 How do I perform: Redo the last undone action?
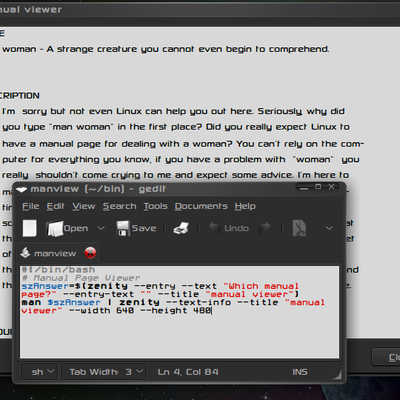pyautogui.click(x=265, y=228)
